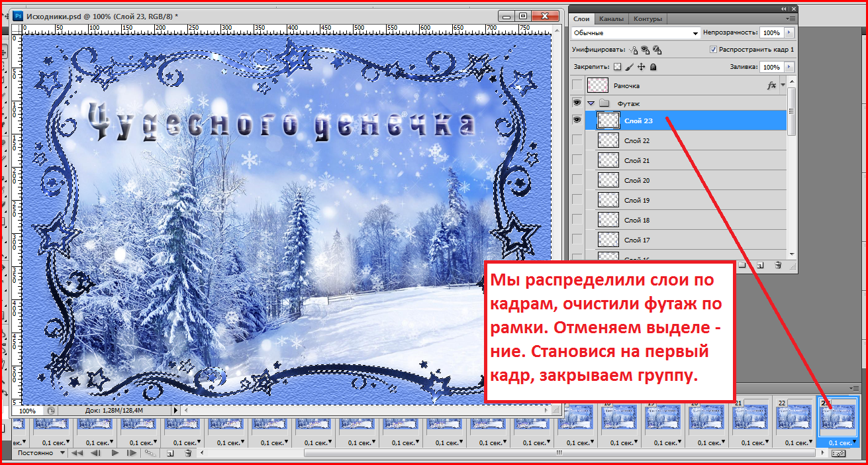Viewport: 868px width, 465px height.
Task: Open the animation panel options menu
Action: pyautogui.click(x=855, y=388)
